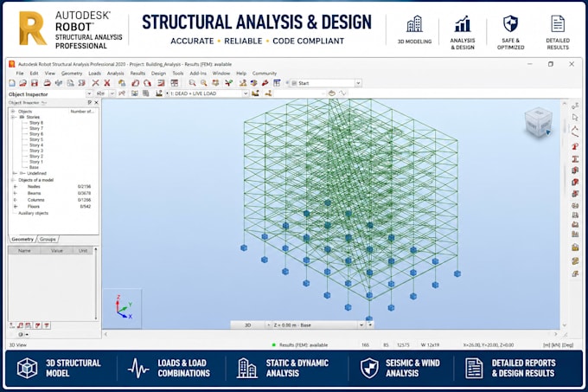Click the bottom icon of the right toolbar

575,273
